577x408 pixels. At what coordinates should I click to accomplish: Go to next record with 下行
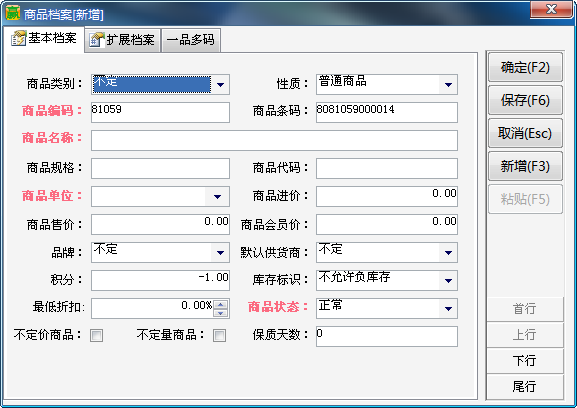tap(525, 361)
